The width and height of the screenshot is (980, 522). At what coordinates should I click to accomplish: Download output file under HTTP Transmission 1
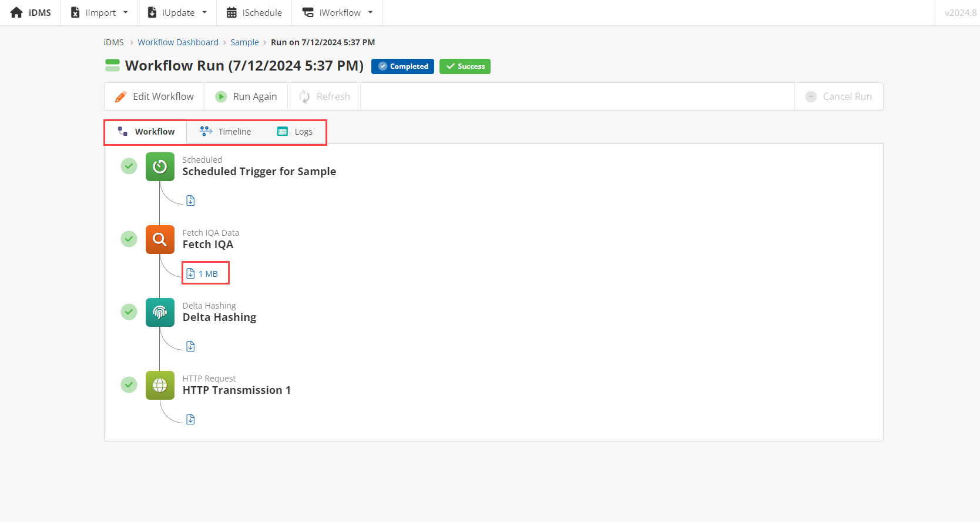[190, 419]
